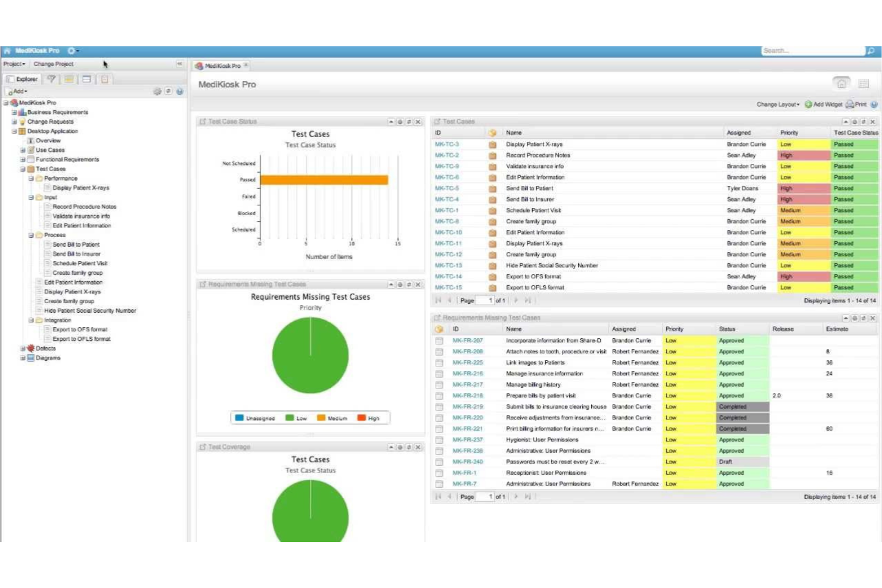Click the settings gear in the top banner
Image resolution: width=882 pixels, height=588 pixels.
click(x=72, y=51)
